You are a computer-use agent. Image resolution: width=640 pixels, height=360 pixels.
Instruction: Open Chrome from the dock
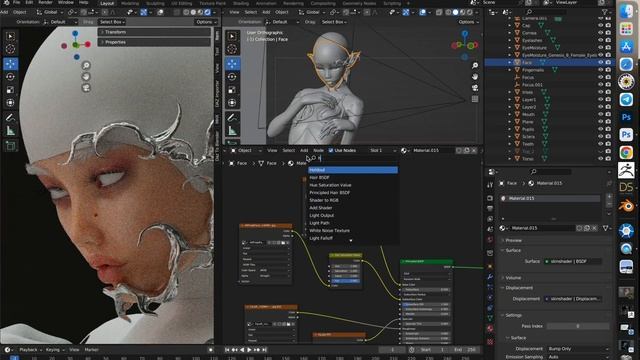click(626, 152)
